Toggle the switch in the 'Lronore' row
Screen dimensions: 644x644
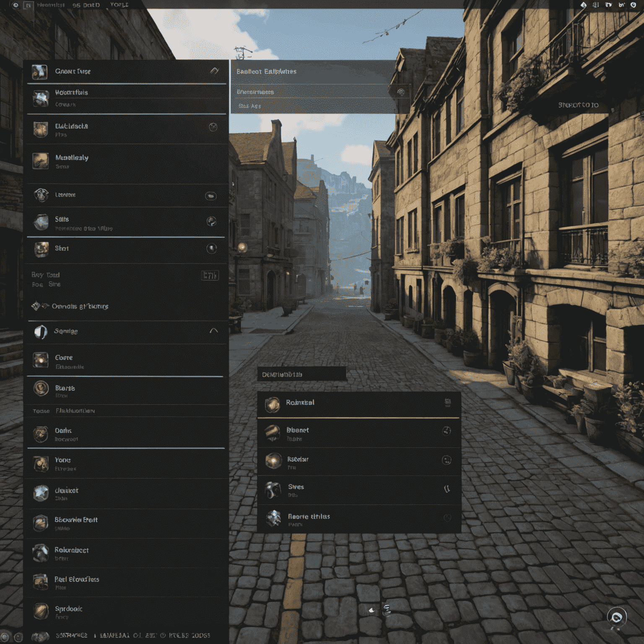(210, 196)
